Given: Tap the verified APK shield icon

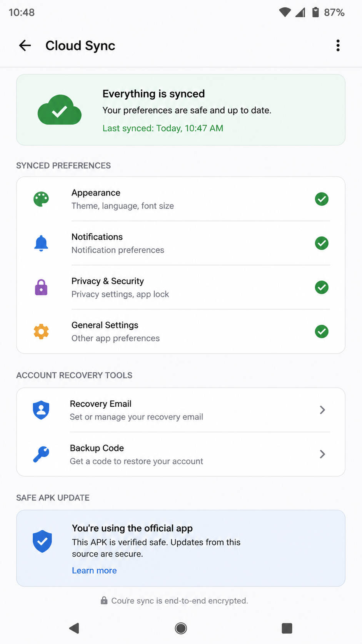Looking at the screenshot, I should (x=42, y=541).
